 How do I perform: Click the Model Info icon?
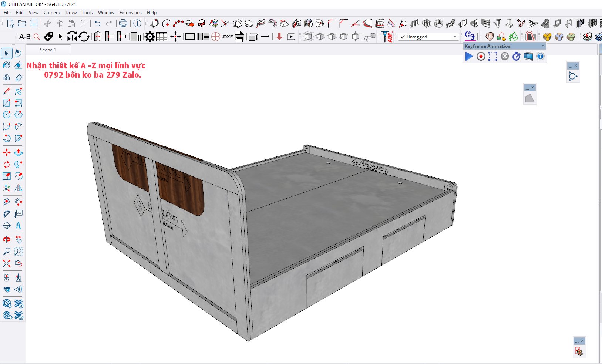click(137, 24)
